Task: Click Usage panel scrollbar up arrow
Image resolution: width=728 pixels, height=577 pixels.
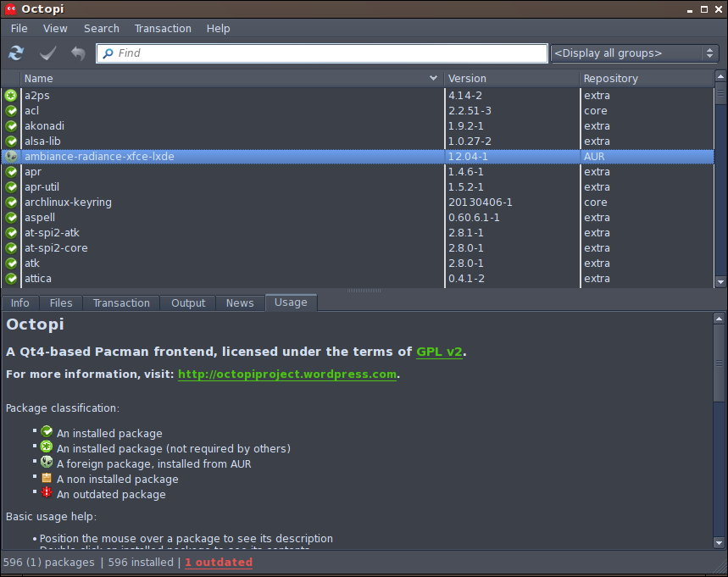Action: pos(719,319)
